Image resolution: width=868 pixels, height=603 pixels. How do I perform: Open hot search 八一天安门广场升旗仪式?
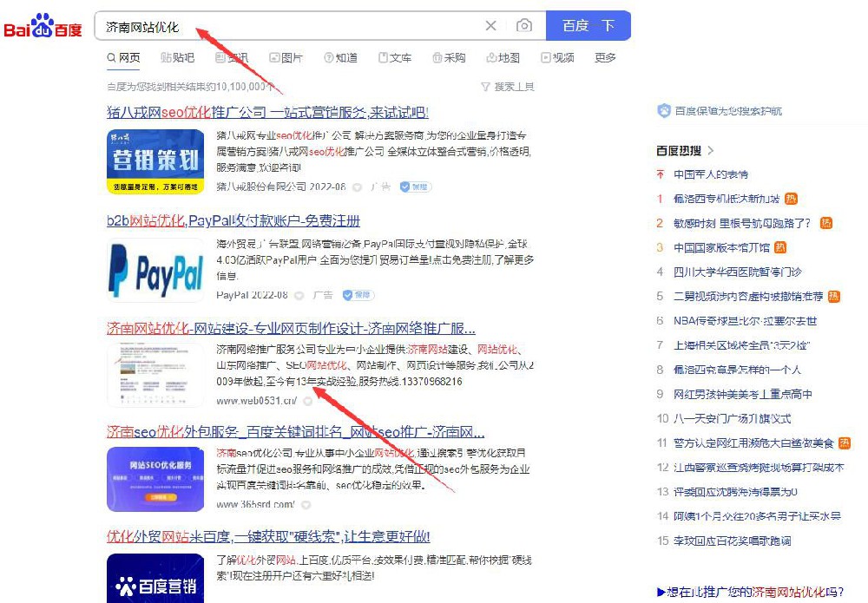pyautogui.click(x=733, y=419)
